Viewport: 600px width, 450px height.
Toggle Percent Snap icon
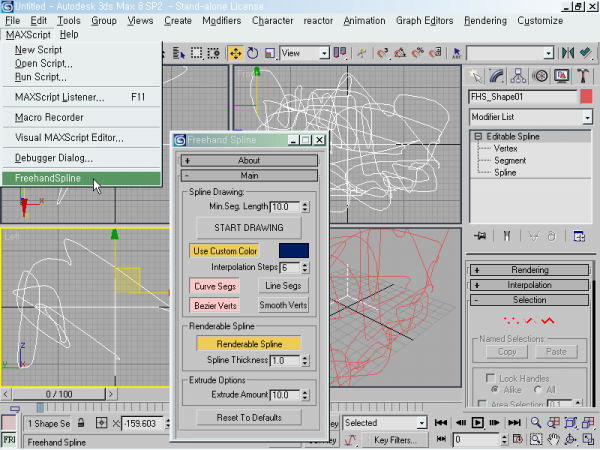point(418,53)
